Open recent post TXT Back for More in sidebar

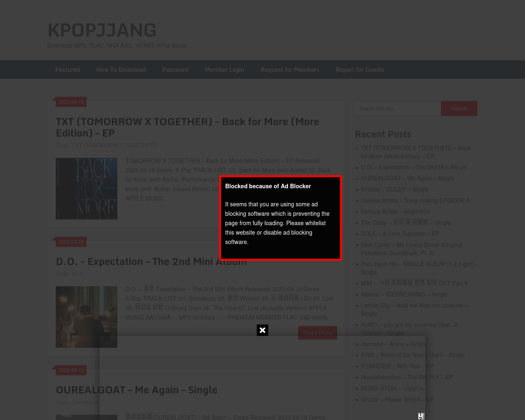coord(415,152)
